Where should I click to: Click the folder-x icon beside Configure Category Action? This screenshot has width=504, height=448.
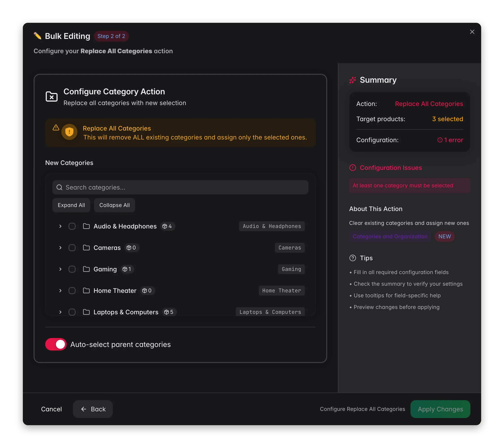51,97
